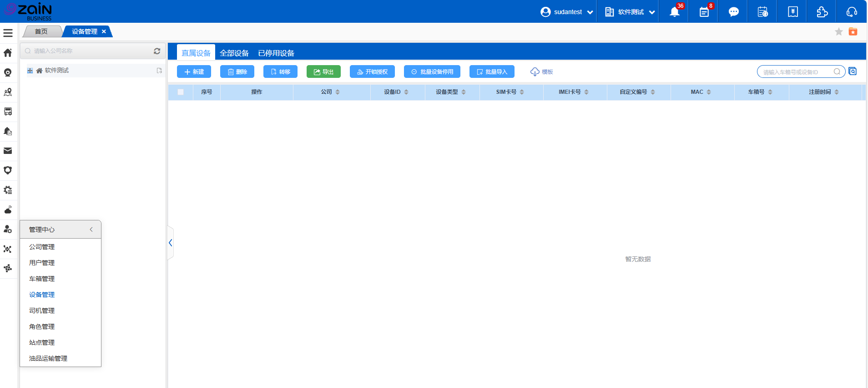
Task: Open the location tracking sidebar icon
Action: pyautogui.click(x=8, y=72)
